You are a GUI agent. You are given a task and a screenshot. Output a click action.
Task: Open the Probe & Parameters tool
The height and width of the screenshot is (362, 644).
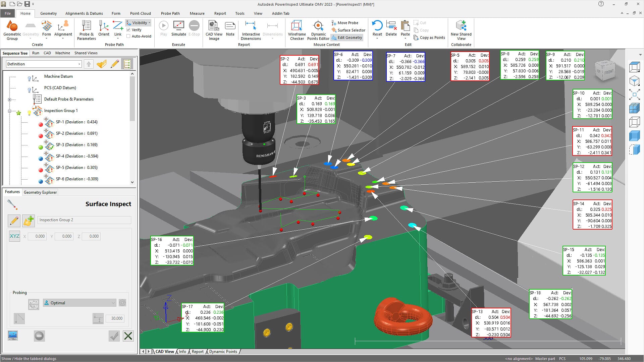[x=86, y=29]
